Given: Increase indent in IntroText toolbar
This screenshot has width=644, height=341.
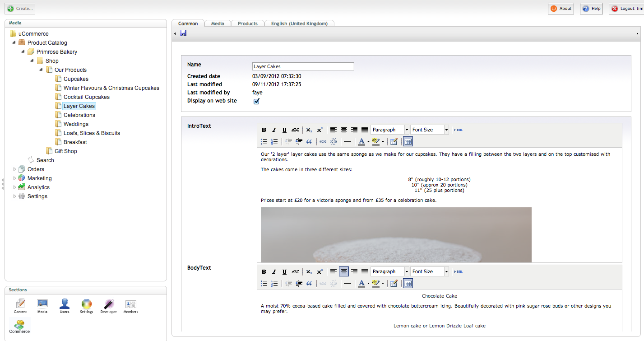Looking at the screenshot, I should [299, 141].
